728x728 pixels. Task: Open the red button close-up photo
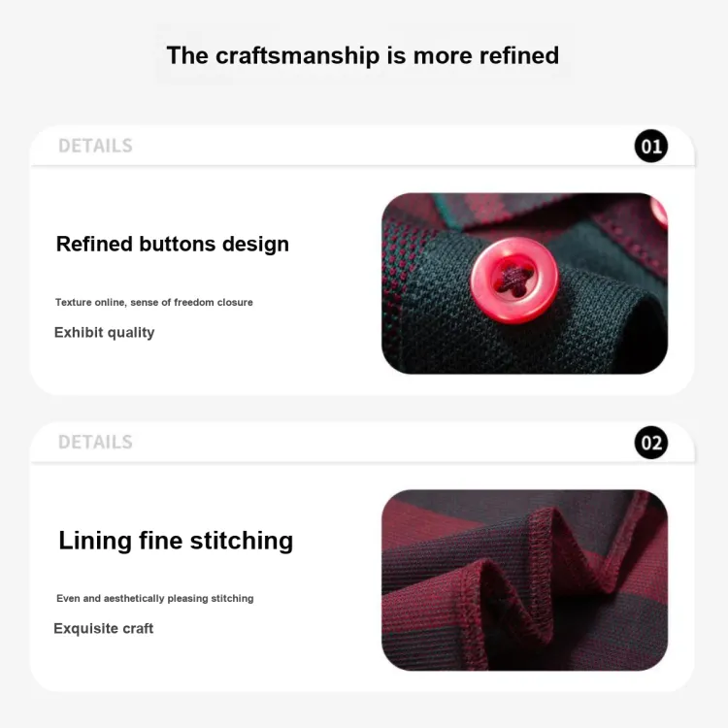(524, 283)
